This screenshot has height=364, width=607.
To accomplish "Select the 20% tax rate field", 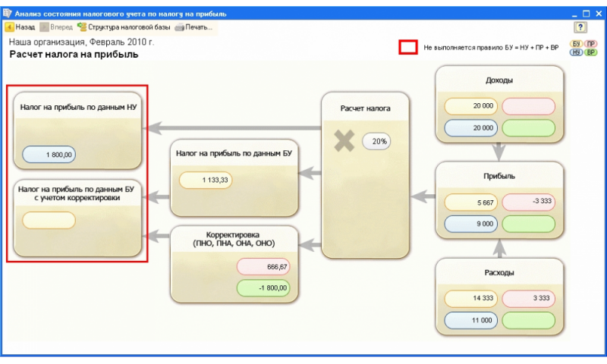I will (x=376, y=141).
